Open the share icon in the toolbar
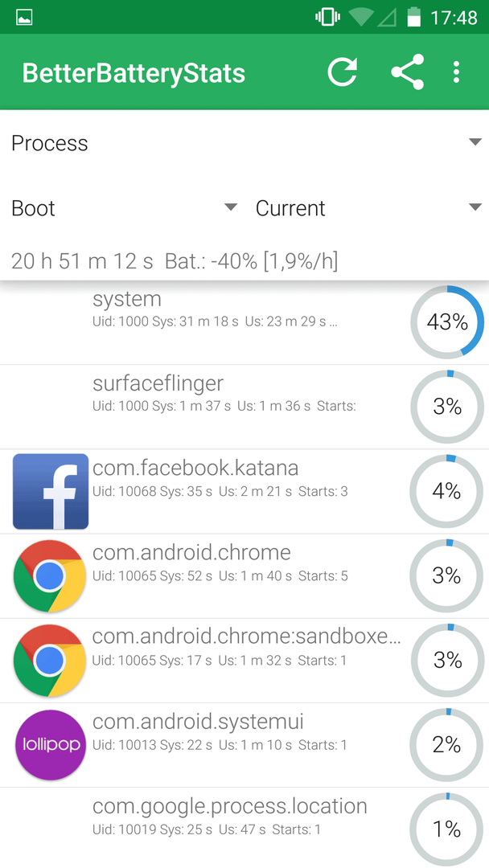Screen dimensions: 489x868 pyautogui.click(x=407, y=72)
